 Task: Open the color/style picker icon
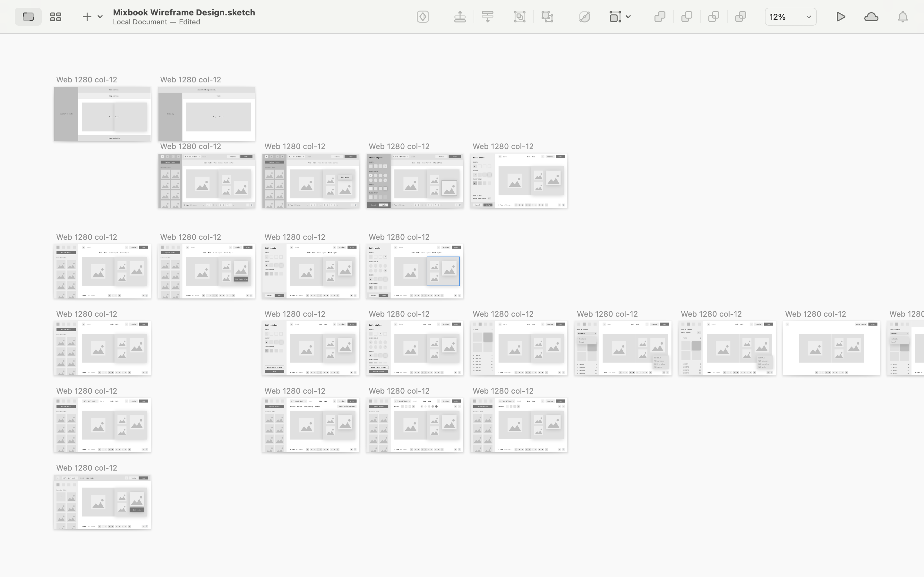(583, 17)
